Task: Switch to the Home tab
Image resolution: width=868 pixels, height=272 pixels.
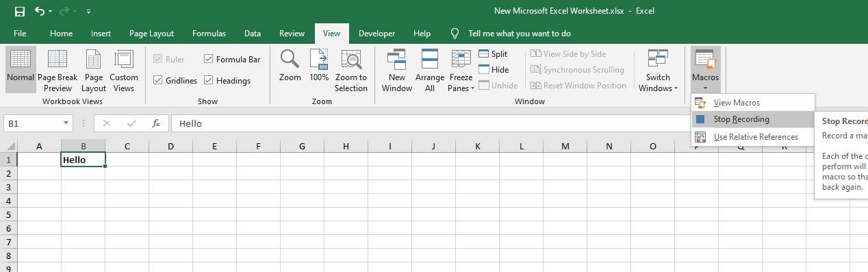Action: pos(61,33)
